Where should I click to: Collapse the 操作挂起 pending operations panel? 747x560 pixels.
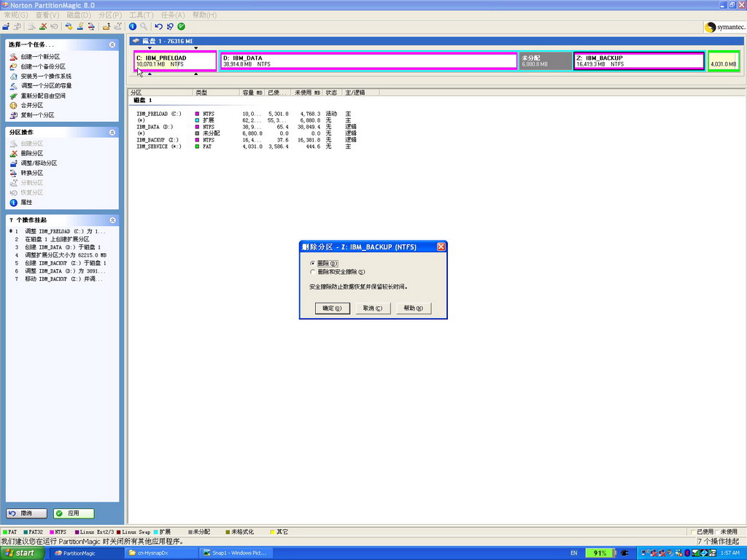tap(112, 220)
